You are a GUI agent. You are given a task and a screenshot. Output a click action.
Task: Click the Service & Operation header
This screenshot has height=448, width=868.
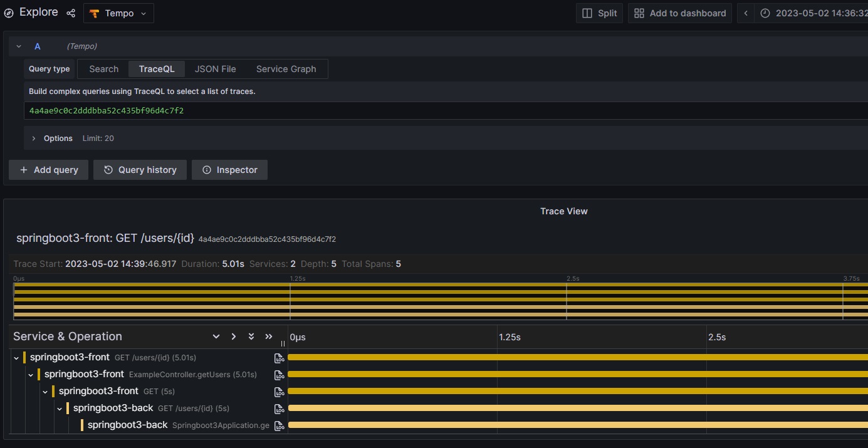click(68, 336)
